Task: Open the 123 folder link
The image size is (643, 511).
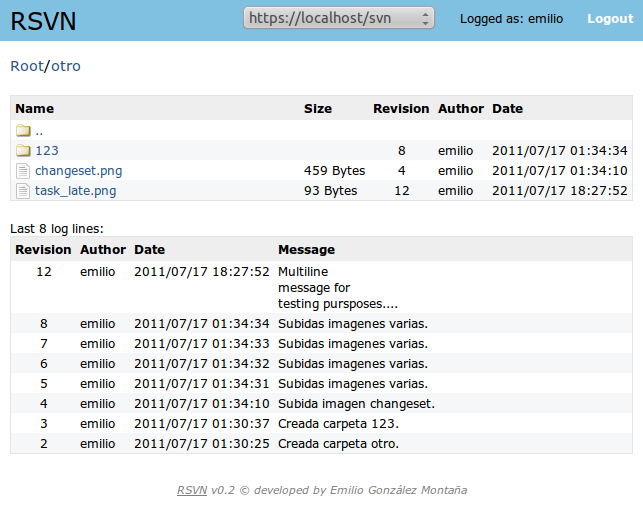Action: pyautogui.click(x=47, y=151)
